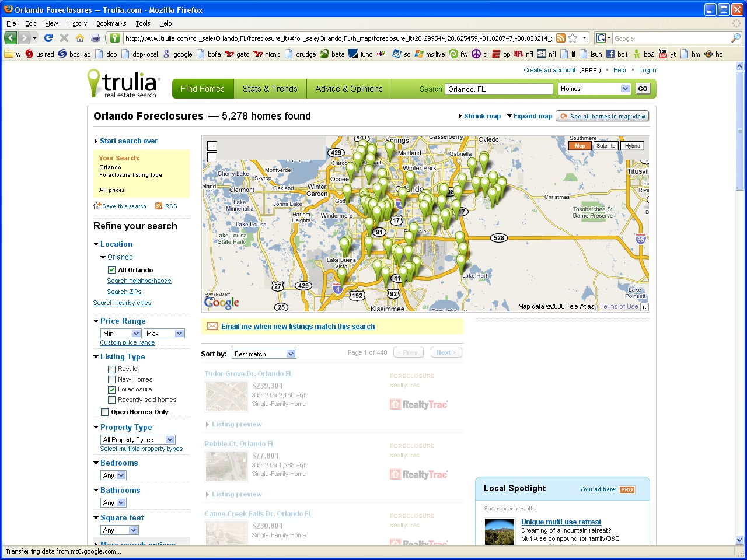
Task: Open the Firefox home page icon
Action: [80, 38]
